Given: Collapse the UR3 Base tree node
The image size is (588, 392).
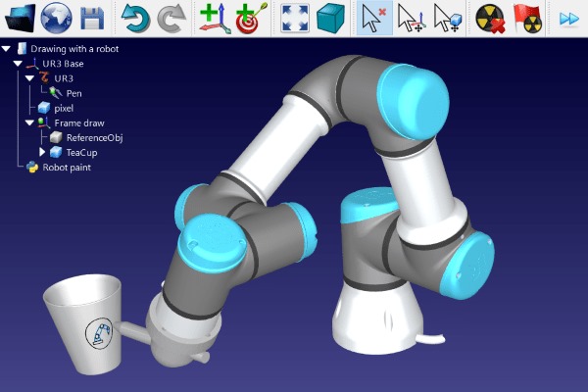Looking at the screenshot, I should click(18, 63).
